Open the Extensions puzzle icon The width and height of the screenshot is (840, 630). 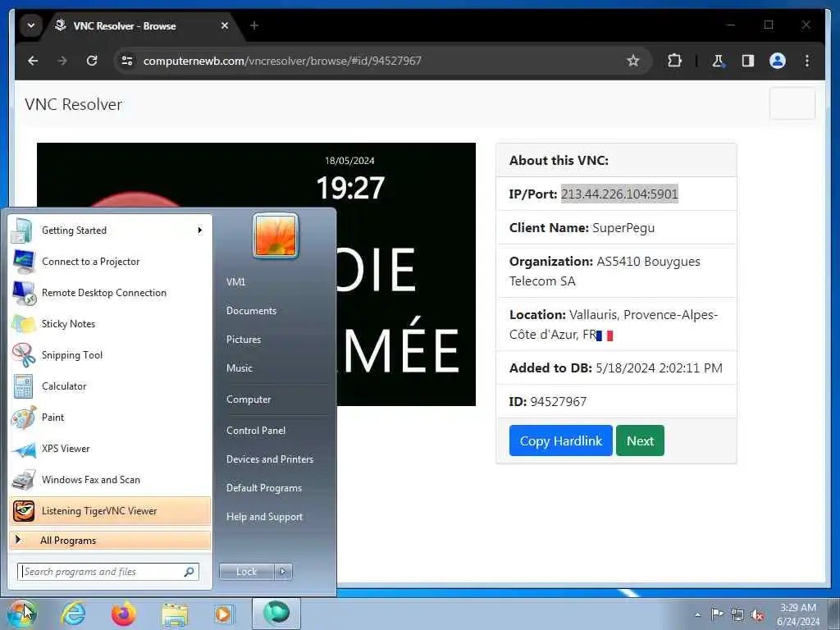coord(674,61)
